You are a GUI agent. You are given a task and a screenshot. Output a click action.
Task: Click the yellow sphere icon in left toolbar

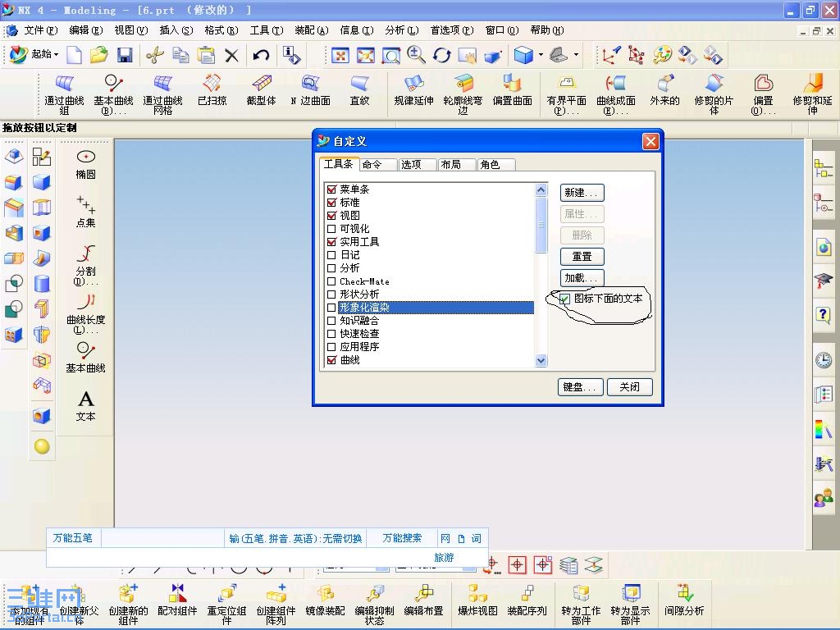tap(42, 446)
